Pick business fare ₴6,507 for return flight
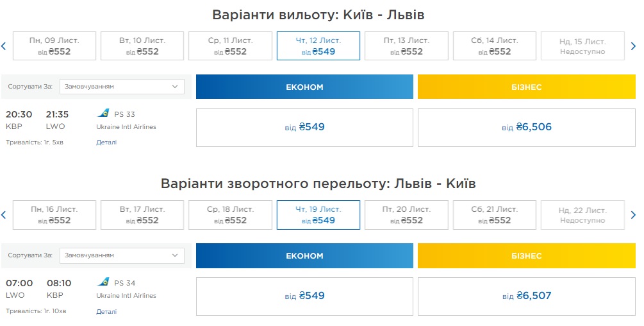This screenshot has width=644, height=326. click(x=526, y=296)
